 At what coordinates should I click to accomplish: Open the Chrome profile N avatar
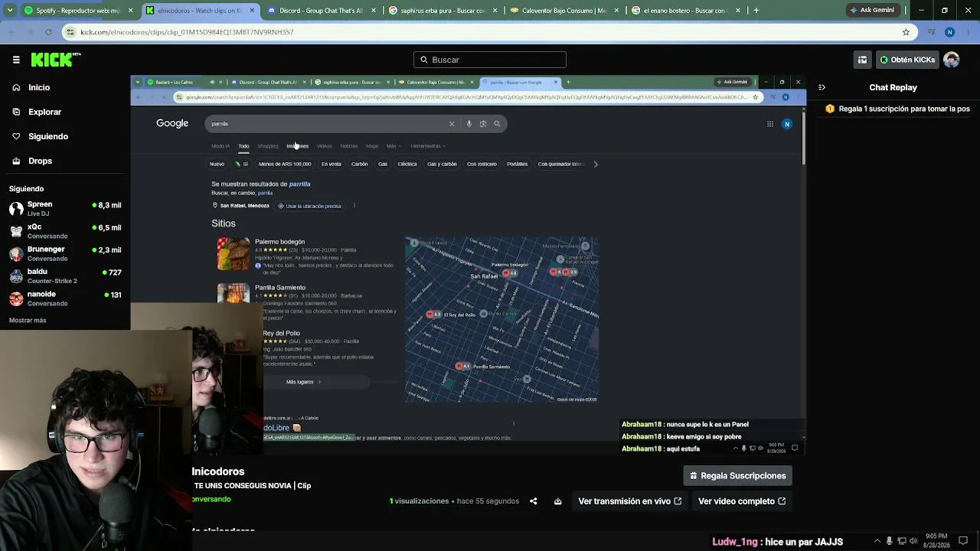tap(949, 32)
